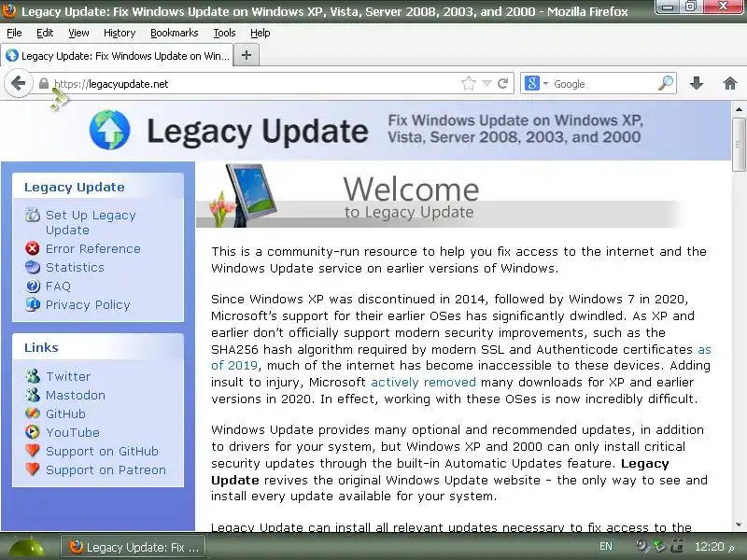Viewport: 747px width, 560px height.
Task: Open the Bookmarks menu
Action: 175,33
